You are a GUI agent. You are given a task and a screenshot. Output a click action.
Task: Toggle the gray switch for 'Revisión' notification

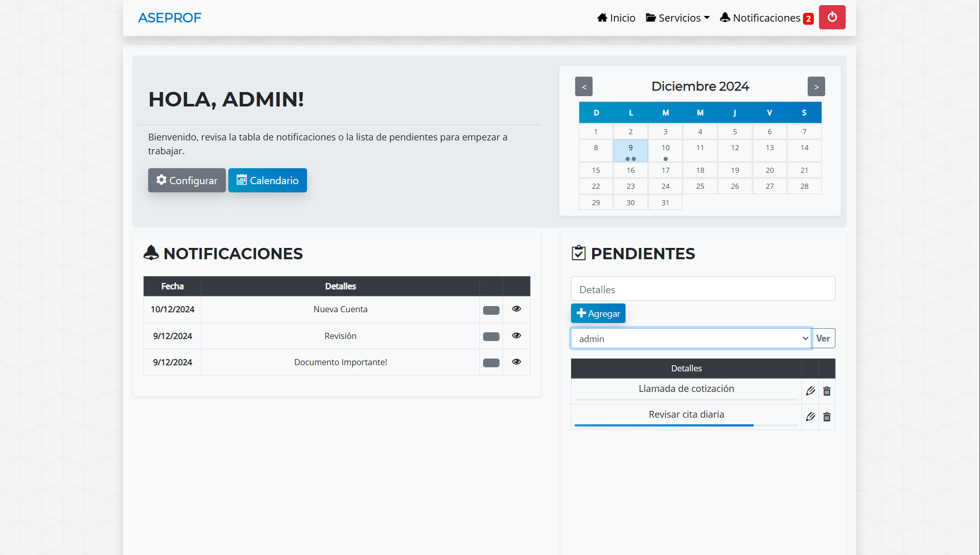[x=491, y=336]
